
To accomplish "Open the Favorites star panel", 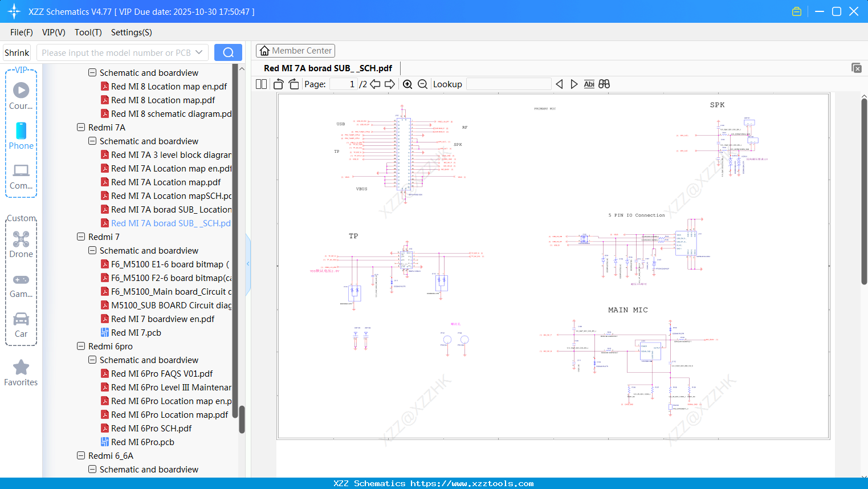I will tap(21, 373).
